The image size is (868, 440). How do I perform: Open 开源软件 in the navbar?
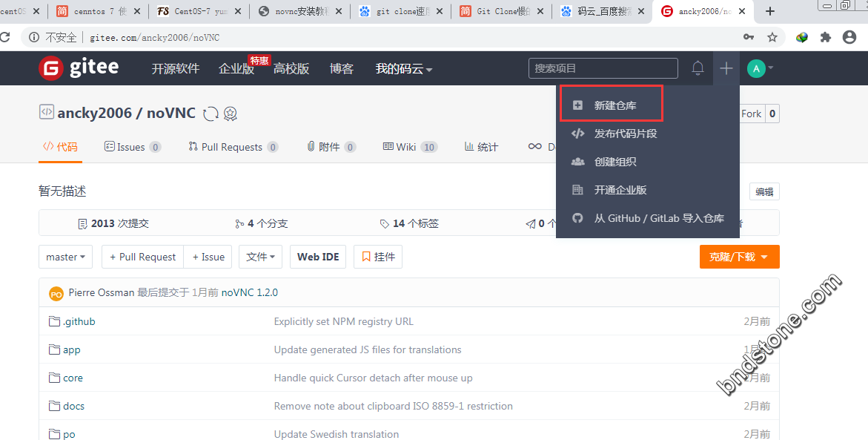tap(176, 69)
